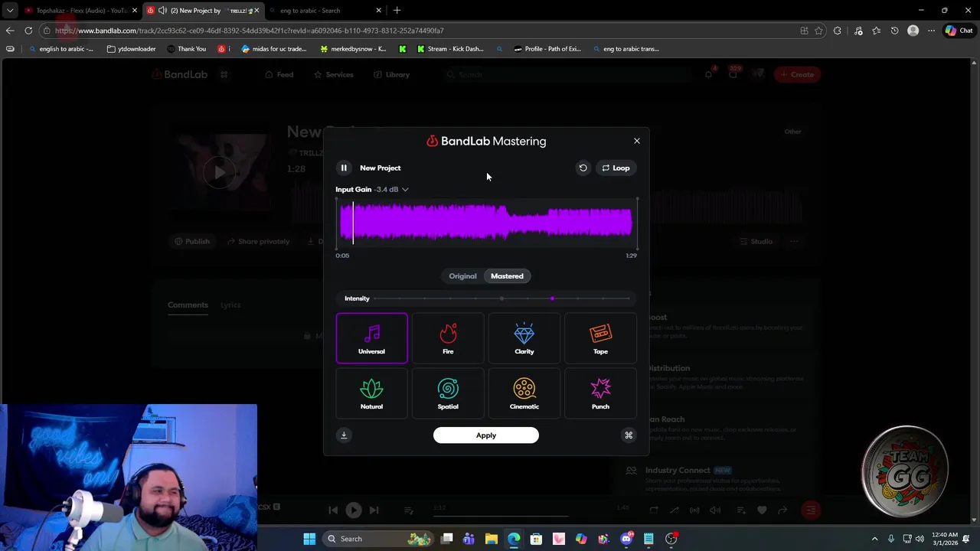Pause playback in the Mastering dialog
Image resolution: width=980 pixels, height=551 pixels.
click(x=344, y=168)
